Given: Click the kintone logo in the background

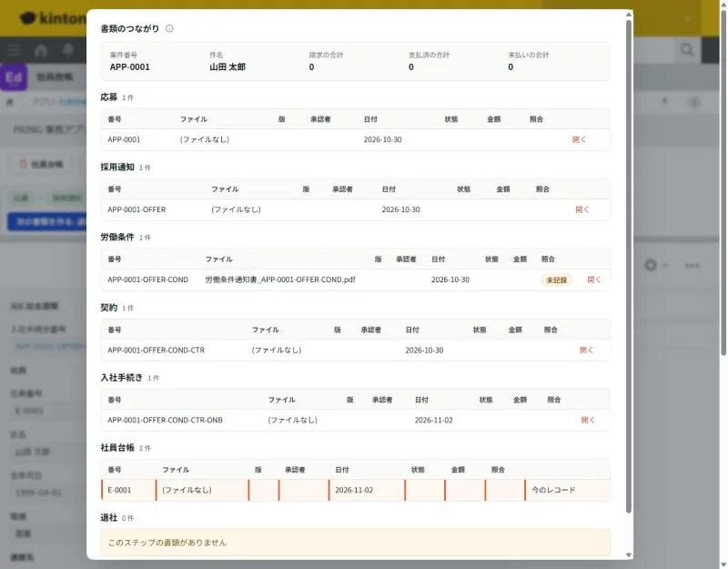Looking at the screenshot, I should pos(54,18).
